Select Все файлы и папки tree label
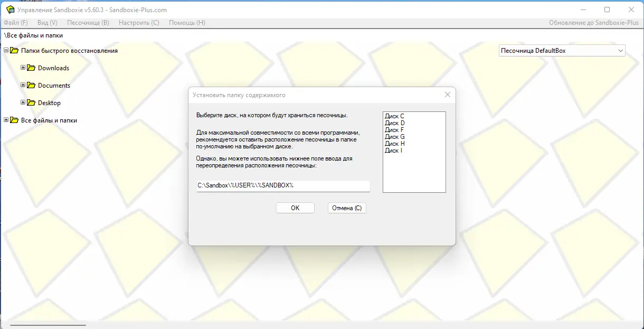This screenshot has width=644, height=329. coord(49,120)
